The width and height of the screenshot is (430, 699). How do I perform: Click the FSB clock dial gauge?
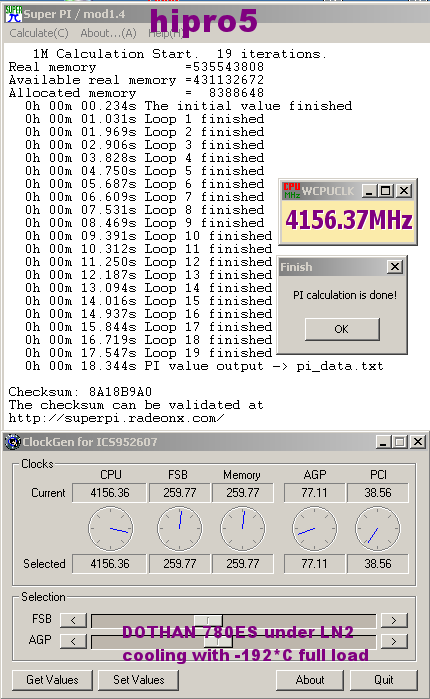(180, 528)
